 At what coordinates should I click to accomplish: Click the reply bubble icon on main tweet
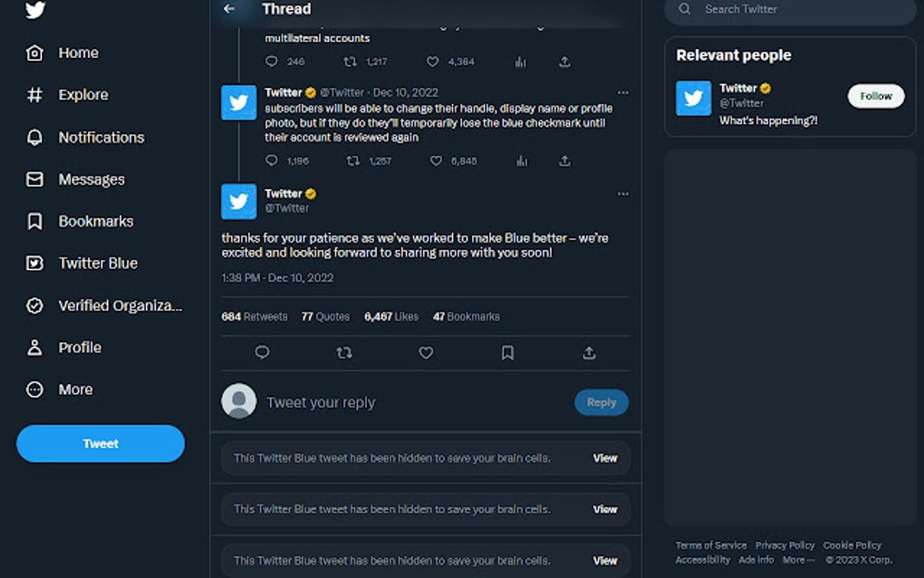tap(262, 352)
